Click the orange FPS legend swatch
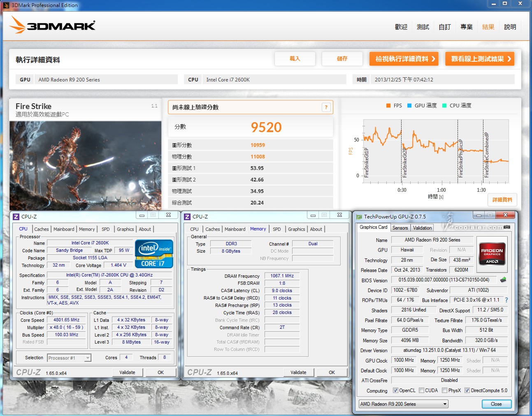Image resolution: width=532 pixels, height=416 pixels. 388,106
